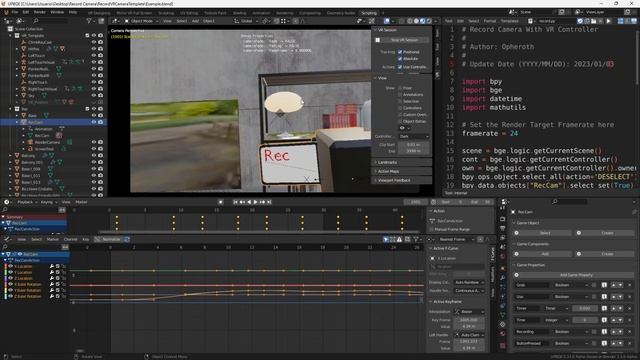Screen dimensions: 640x360
Task: Run the script with the play icon
Action: coord(609,21)
